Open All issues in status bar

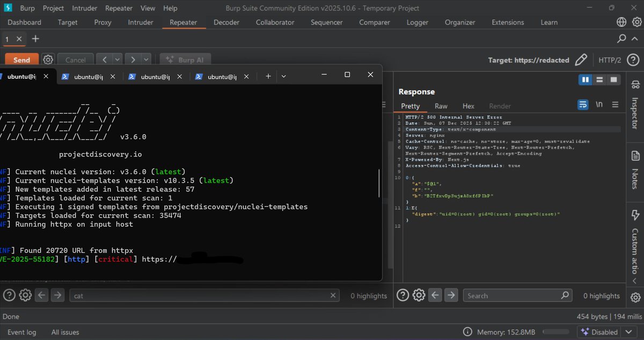(x=65, y=332)
